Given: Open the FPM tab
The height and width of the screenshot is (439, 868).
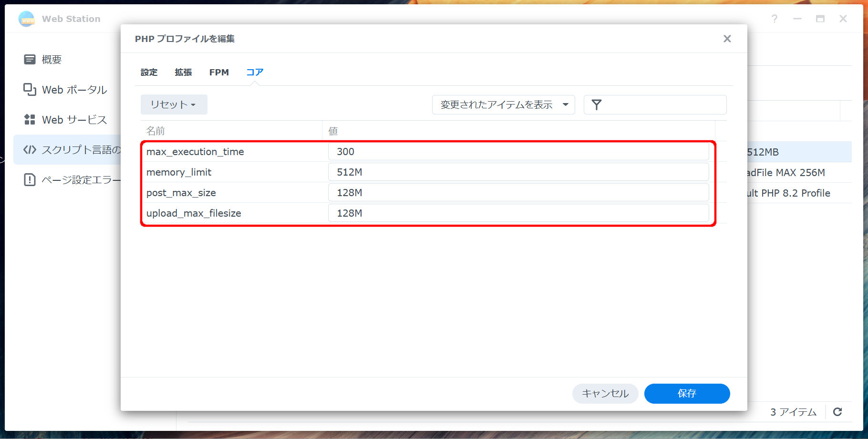Looking at the screenshot, I should tap(219, 73).
